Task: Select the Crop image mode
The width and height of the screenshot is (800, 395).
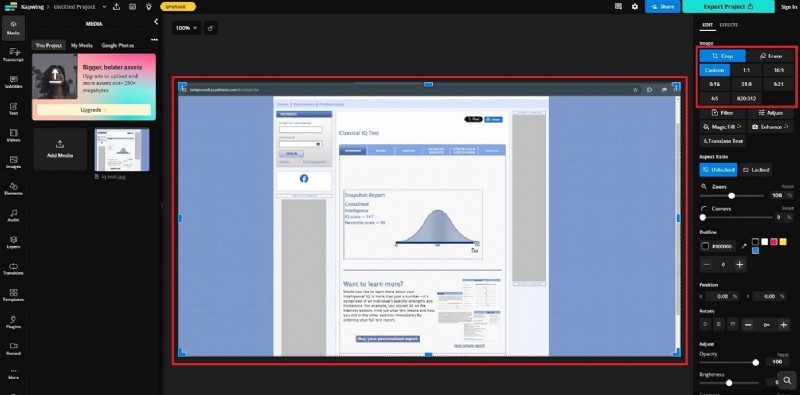Action: (x=722, y=56)
